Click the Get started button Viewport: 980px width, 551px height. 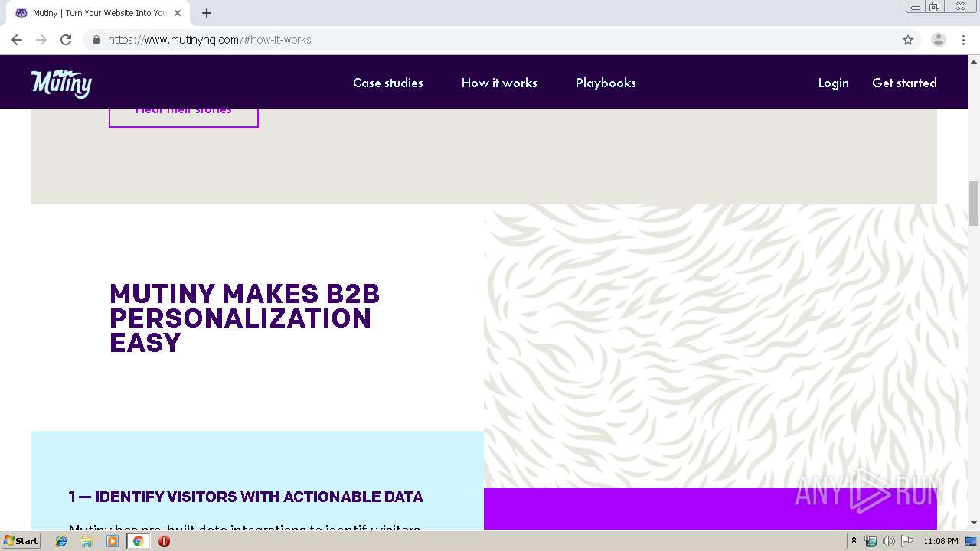click(x=904, y=83)
